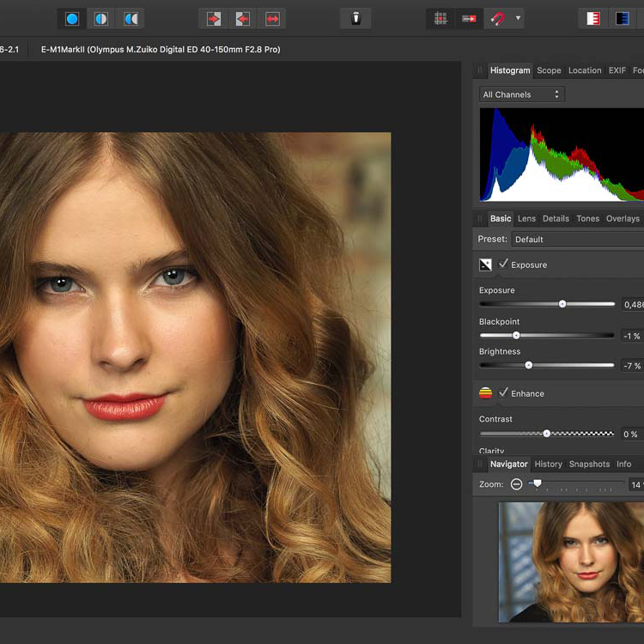Open the All Channels histogram dropdown

pos(521,94)
